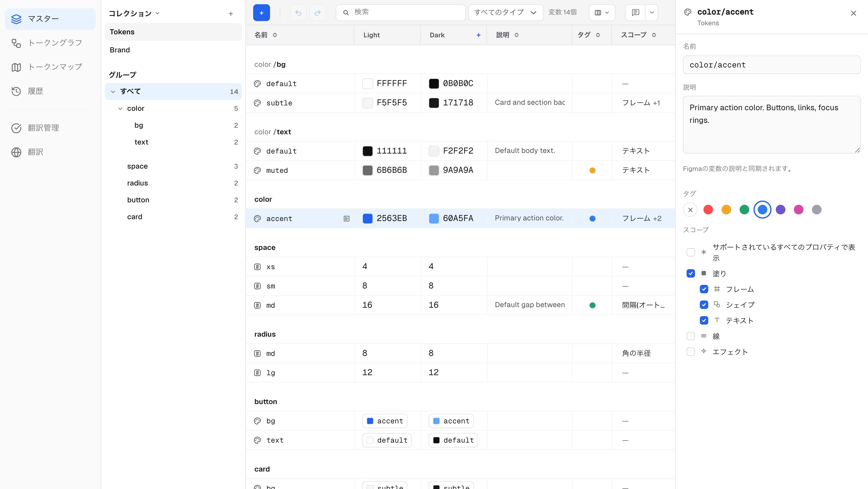Click the undo arrow in the toolbar
Viewport: 868px width, 489px height.
click(x=298, y=12)
